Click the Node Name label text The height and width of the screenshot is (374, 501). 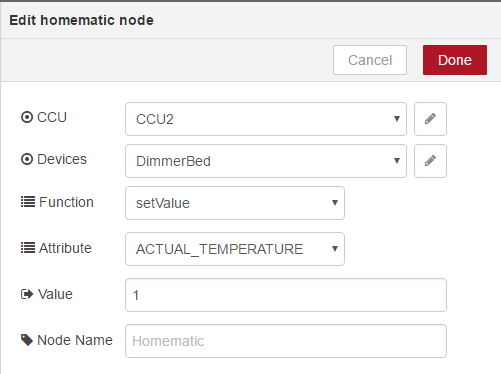(75, 340)
